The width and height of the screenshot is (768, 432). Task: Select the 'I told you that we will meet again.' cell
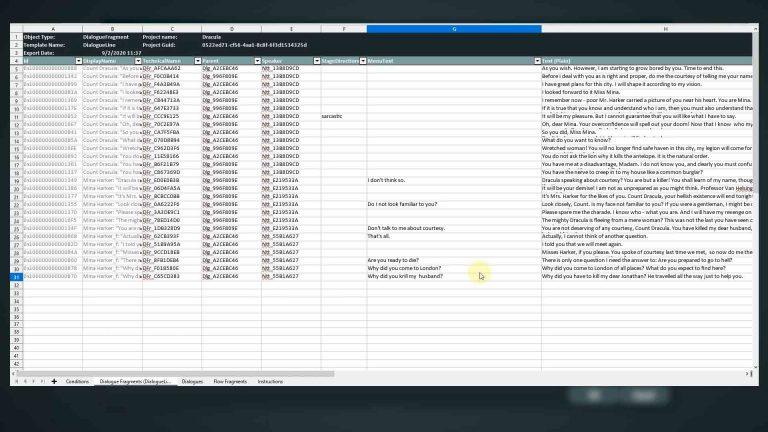point(647,244)
